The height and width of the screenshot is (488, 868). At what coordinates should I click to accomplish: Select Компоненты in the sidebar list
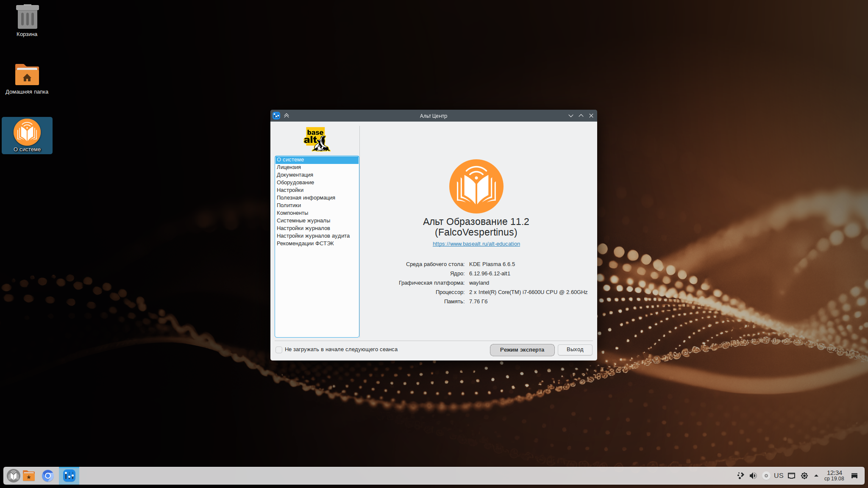pos(317,213)
